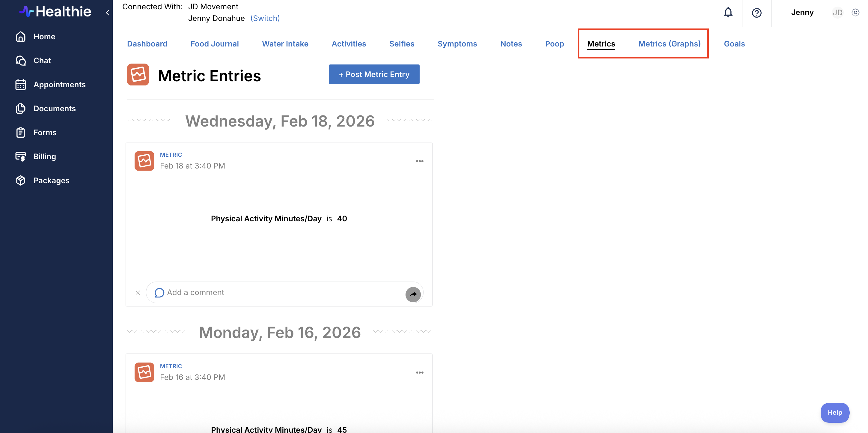Click the Home sidebar icon
This screenshot has width=868, height=433.
pyautogui.click(x=21, y=36)
